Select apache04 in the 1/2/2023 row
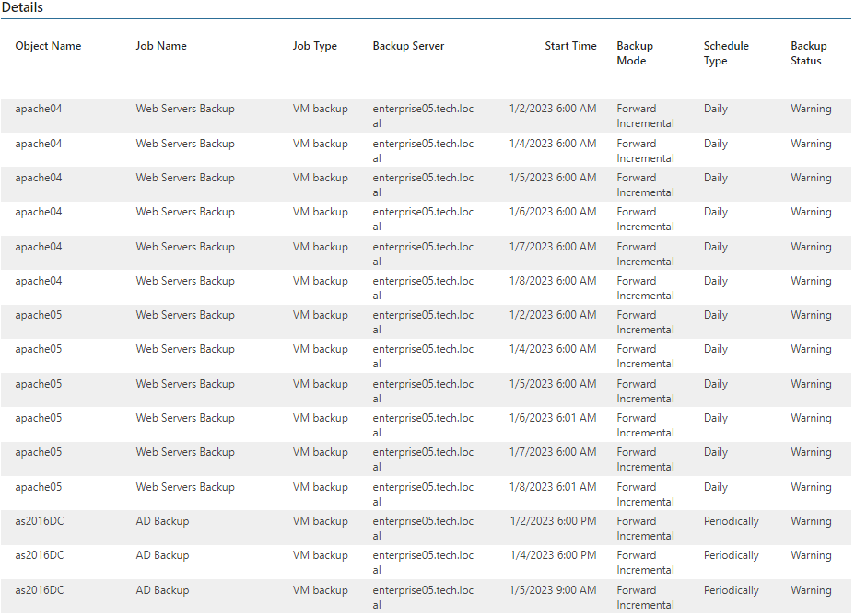 tap(39, 109)
